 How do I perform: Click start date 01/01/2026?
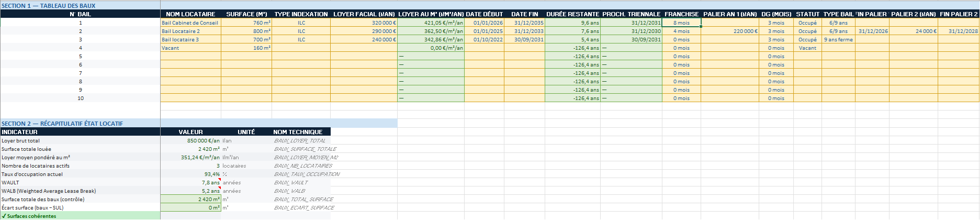point(485,23)
